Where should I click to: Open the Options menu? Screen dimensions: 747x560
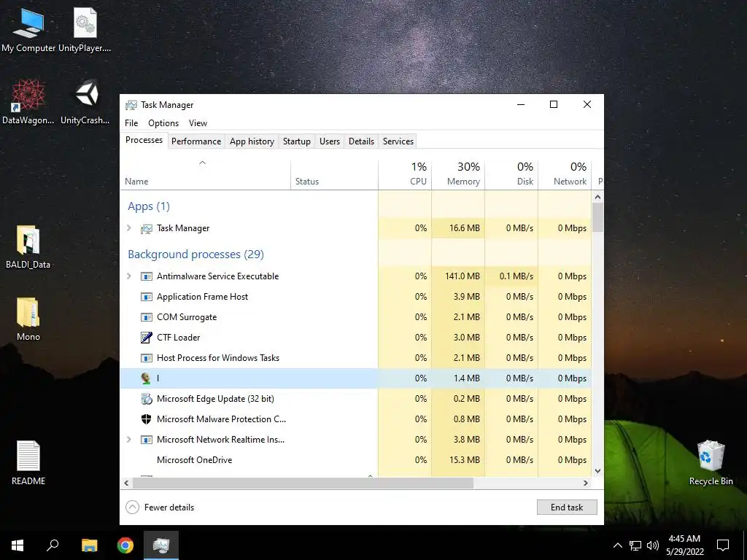point(163,122)
